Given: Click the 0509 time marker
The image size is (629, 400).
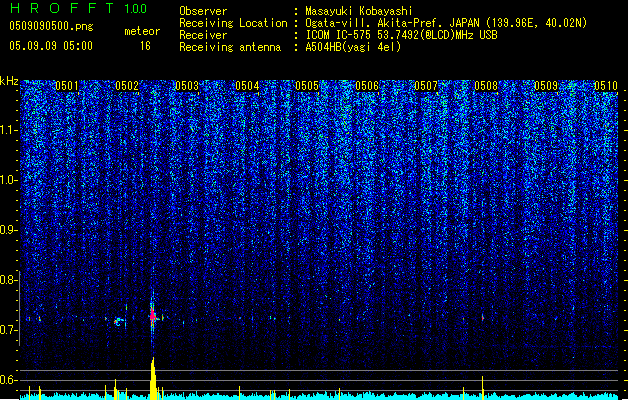Looking at the screenshot, I should [546, 86].
